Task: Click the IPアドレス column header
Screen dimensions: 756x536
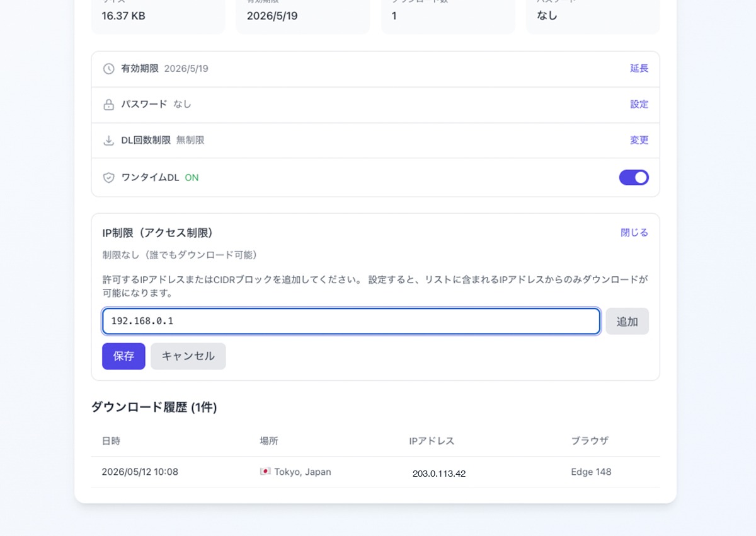Action: [432, 441]
